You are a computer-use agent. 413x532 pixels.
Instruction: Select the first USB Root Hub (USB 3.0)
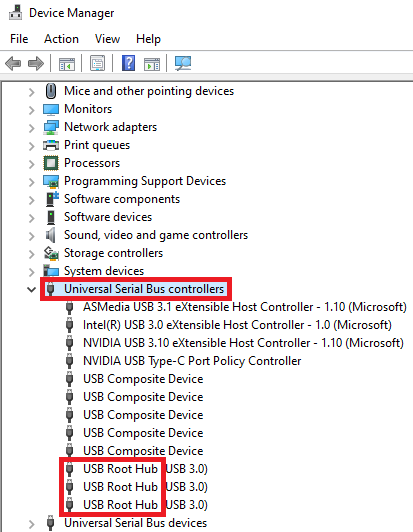click(145, 469)
